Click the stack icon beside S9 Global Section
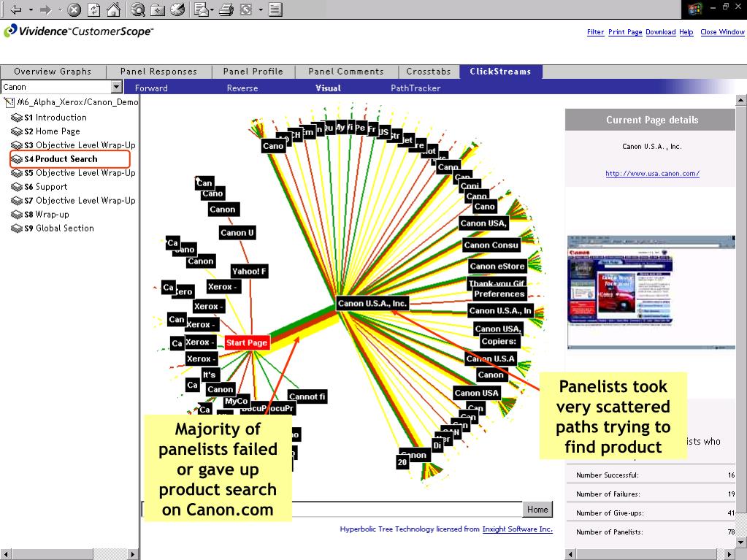 (17, 229)
